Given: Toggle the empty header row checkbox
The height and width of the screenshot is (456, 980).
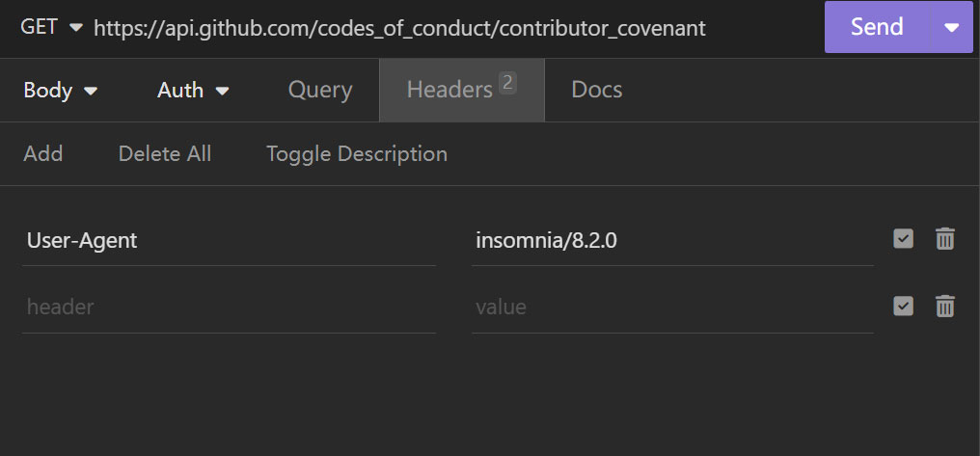Looking at the screenshot, I should coord(903,306).
